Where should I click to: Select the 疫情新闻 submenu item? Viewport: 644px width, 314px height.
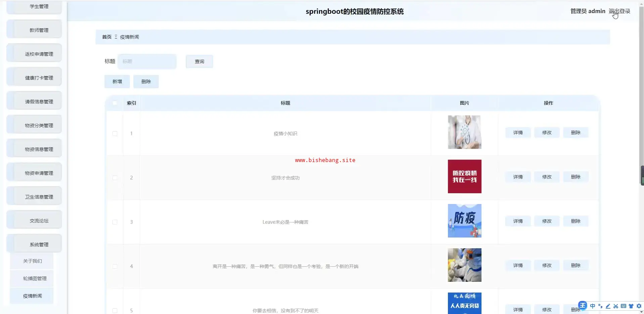32,296
